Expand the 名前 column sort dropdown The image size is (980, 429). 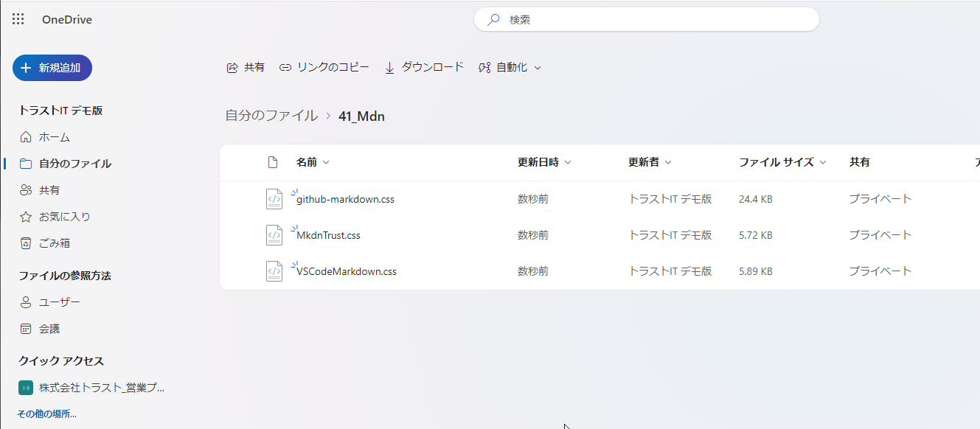coord(326,163)
